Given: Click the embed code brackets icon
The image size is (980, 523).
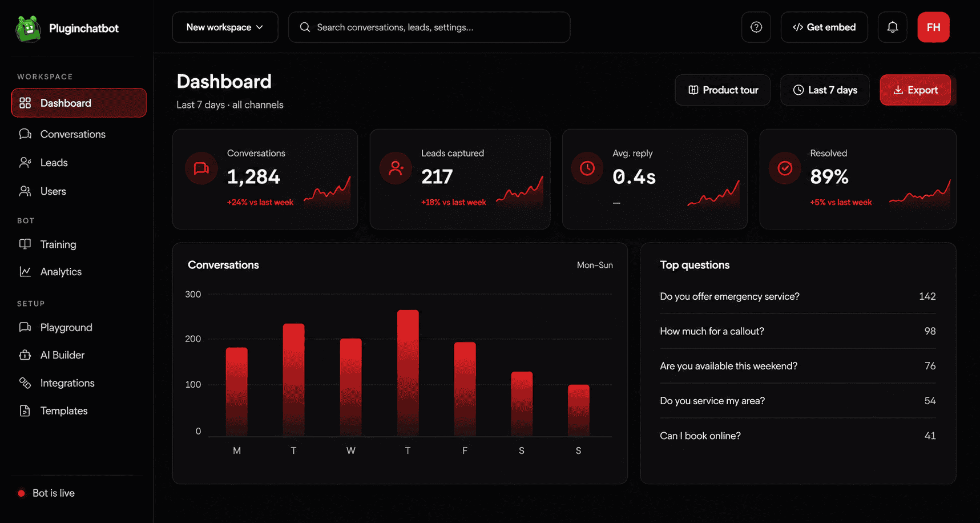Looking at the screenshot, I should click(x=798, y=27).
